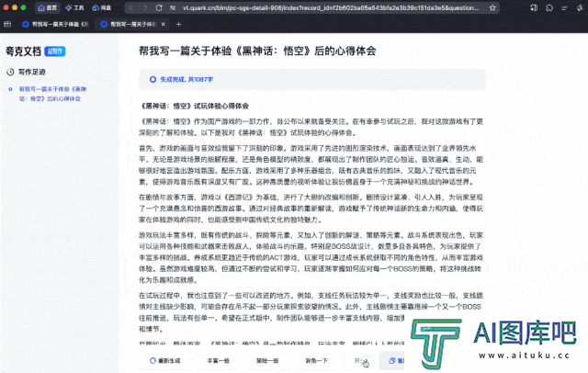Click the page title 帮我写一篇关于体验《黑神话：悟空》后的心得体会

point(257,51)
